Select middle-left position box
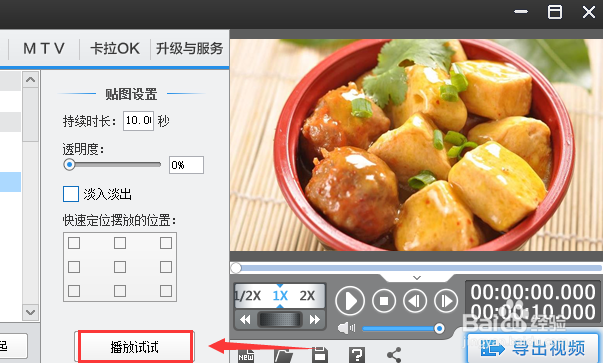603x363 pixels. pyautogui.click(x=74, y=267)
